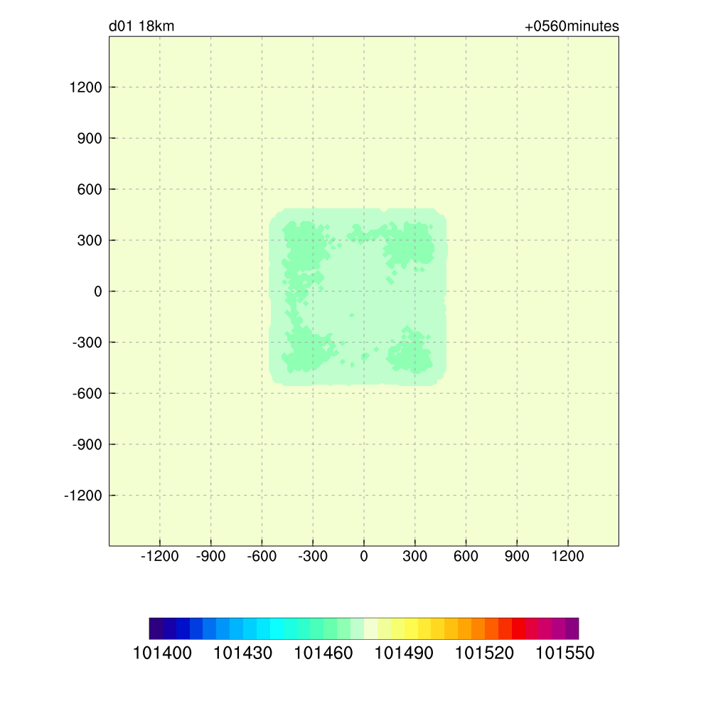Click the x-axis label -600

click(262, 556)
